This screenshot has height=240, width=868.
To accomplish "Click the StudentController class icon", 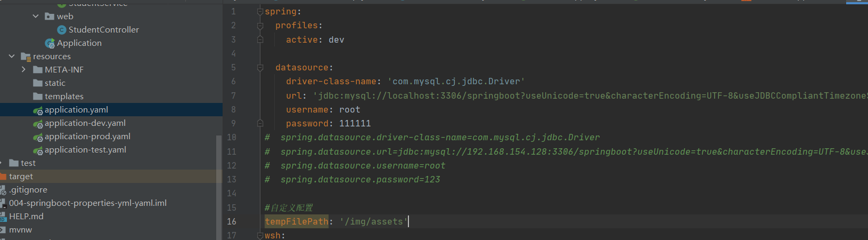I will pos(62,30).
